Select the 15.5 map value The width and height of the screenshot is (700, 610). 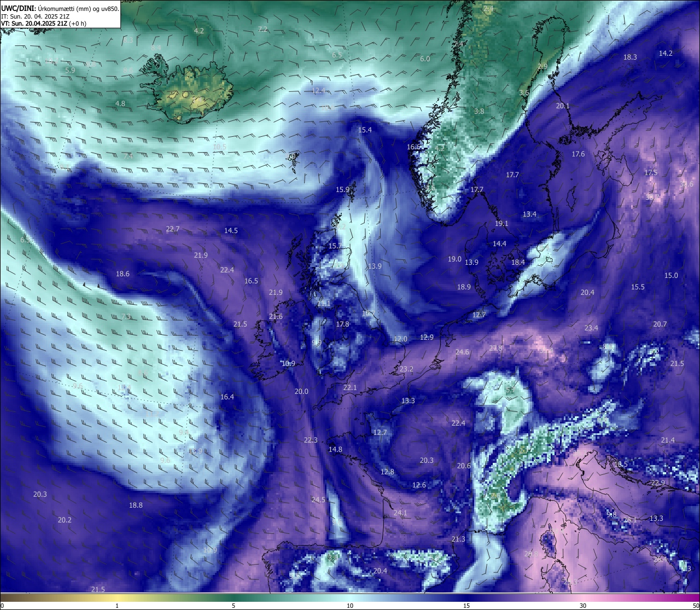(638, 287)
